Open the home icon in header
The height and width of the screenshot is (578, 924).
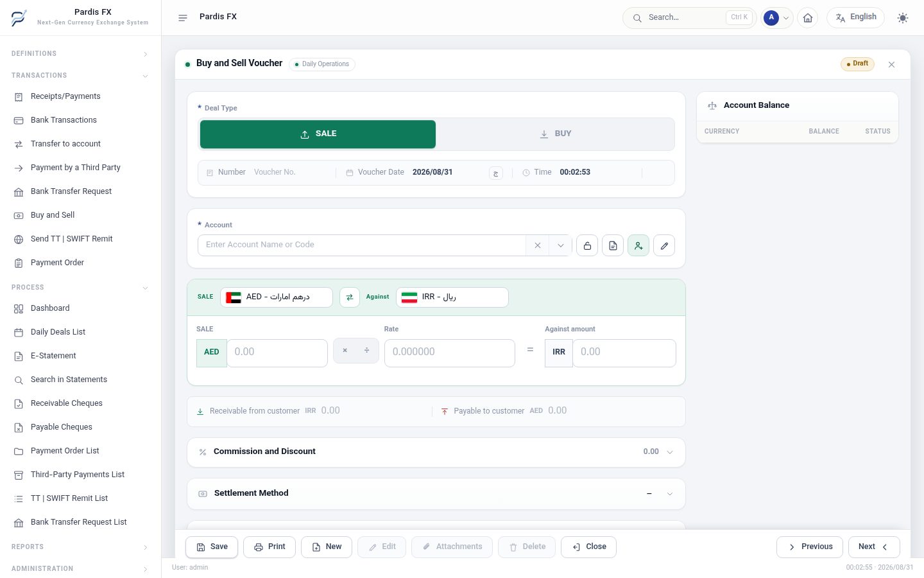pos(808,18)
